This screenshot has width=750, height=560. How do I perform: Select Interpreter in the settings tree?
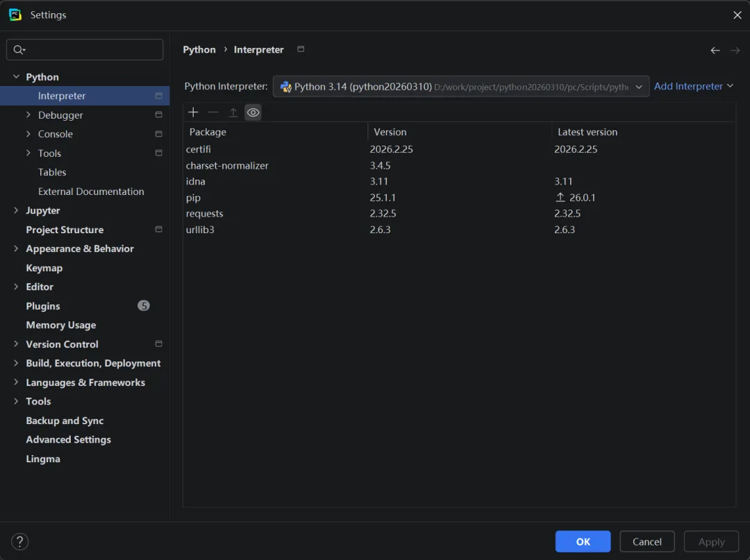[85, 96]
